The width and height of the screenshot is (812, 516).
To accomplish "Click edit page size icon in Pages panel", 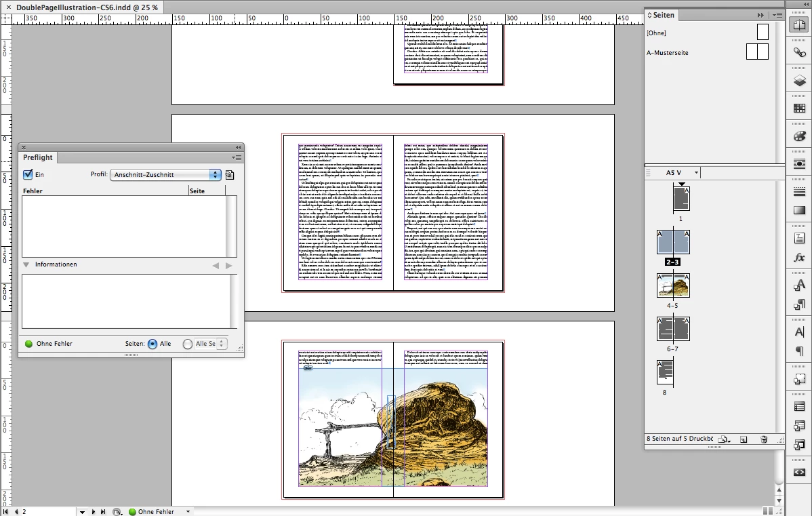I will (x=725, y=439).
